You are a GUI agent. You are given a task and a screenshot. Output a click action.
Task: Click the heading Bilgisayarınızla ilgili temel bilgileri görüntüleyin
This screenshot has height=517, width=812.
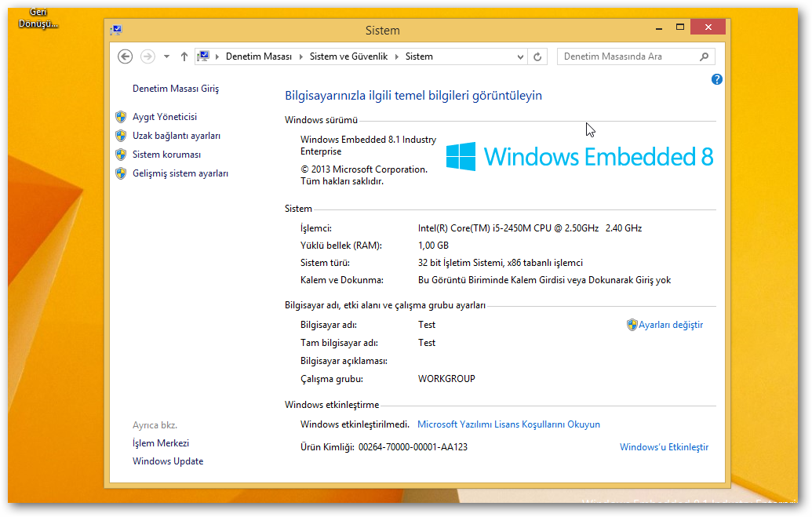click(x=413, y=95)
